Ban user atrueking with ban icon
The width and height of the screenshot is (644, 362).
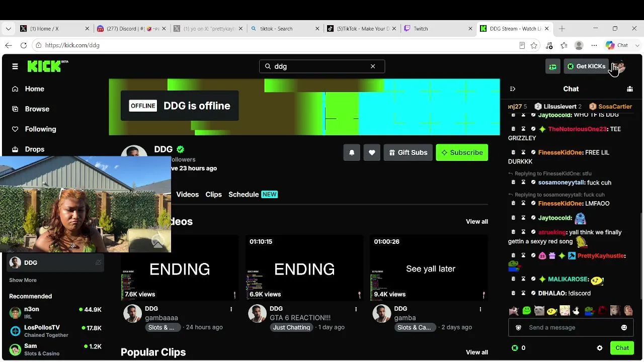coord(533,232)
